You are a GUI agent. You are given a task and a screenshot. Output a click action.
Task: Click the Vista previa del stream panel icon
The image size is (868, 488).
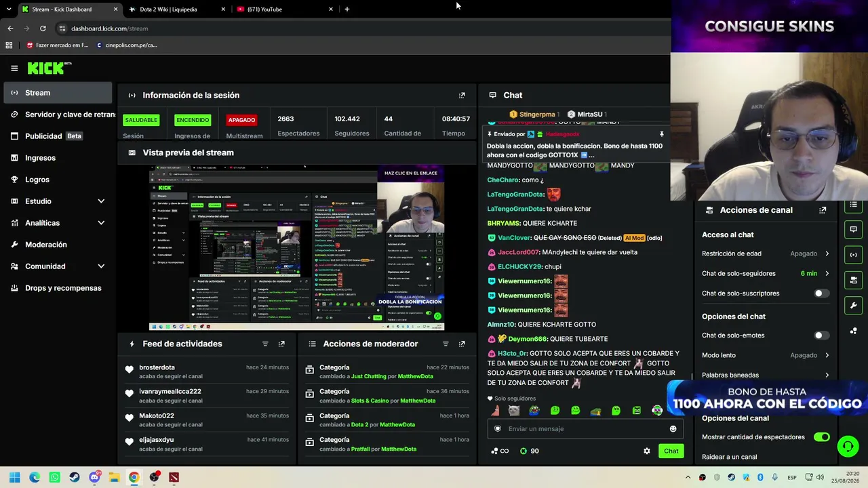click(x=132, y=152)
